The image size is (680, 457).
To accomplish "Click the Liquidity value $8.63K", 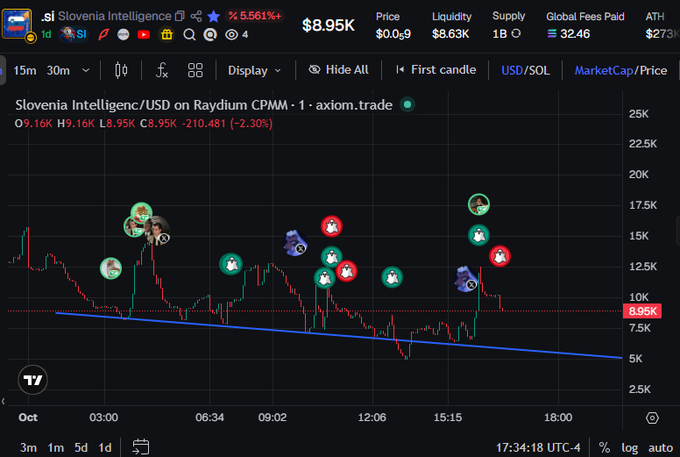I will 450,34.
